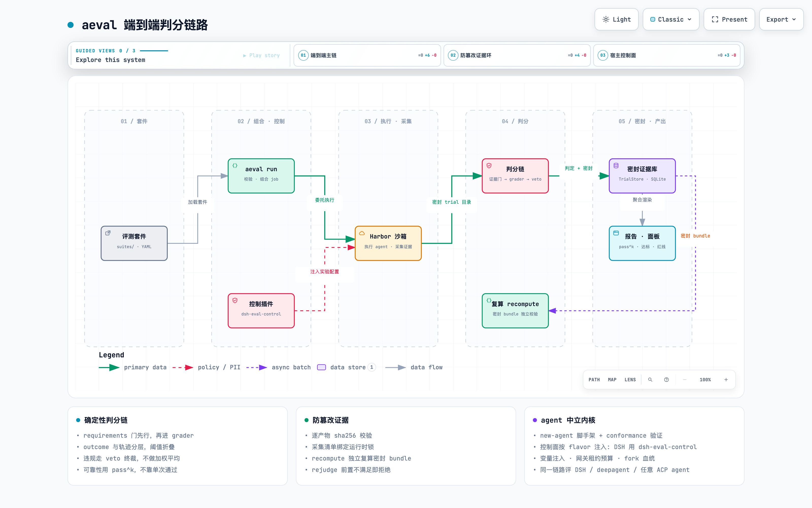Click the 05 / 密封 · 产出 lane header
This screenshot has height=508, width=812.
642,121
